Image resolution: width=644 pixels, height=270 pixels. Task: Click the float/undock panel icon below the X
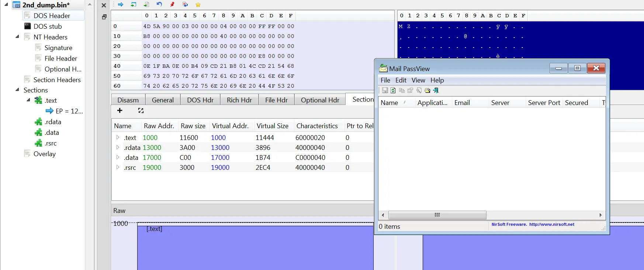(x=104, y=17)
